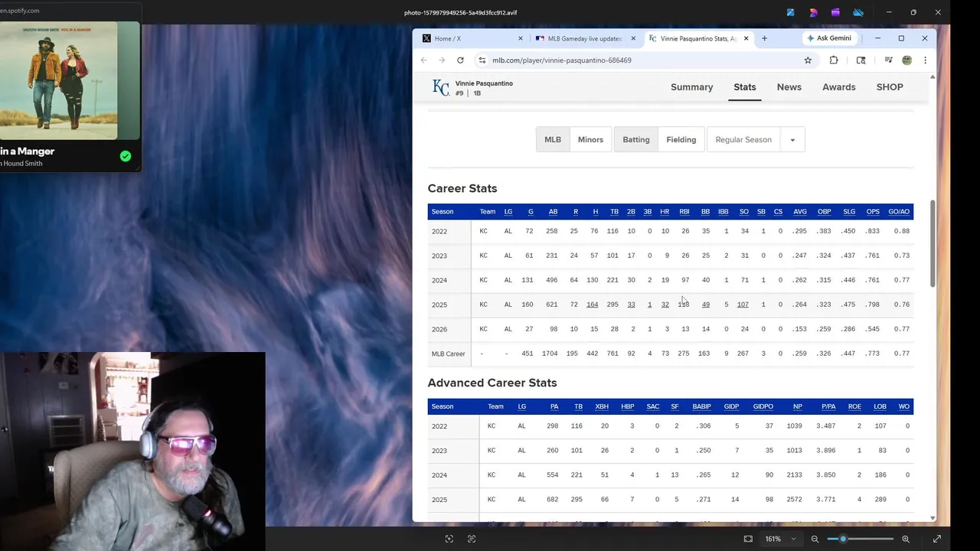
Task: Bookmark this page with the star icon
Action: point(808,60)
